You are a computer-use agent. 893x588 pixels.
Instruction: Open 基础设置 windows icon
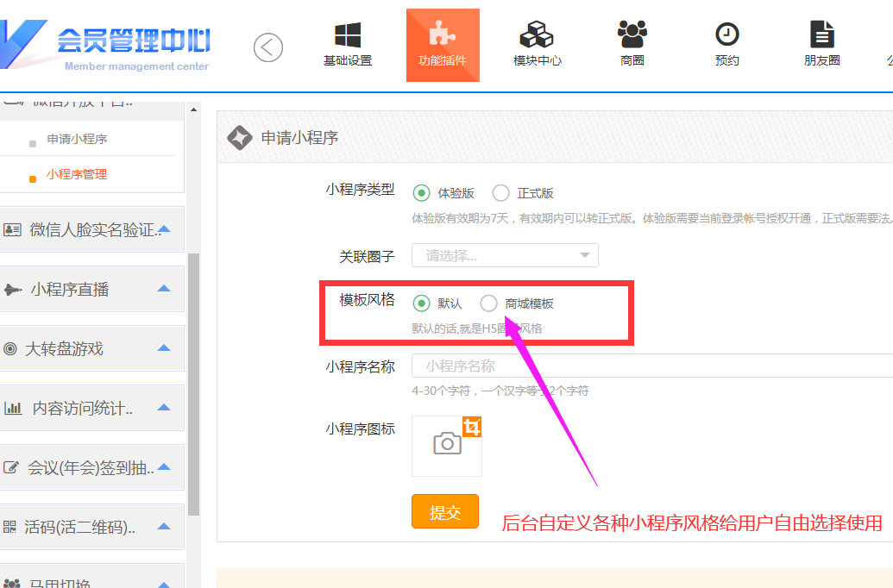click(x=348, y=36)
